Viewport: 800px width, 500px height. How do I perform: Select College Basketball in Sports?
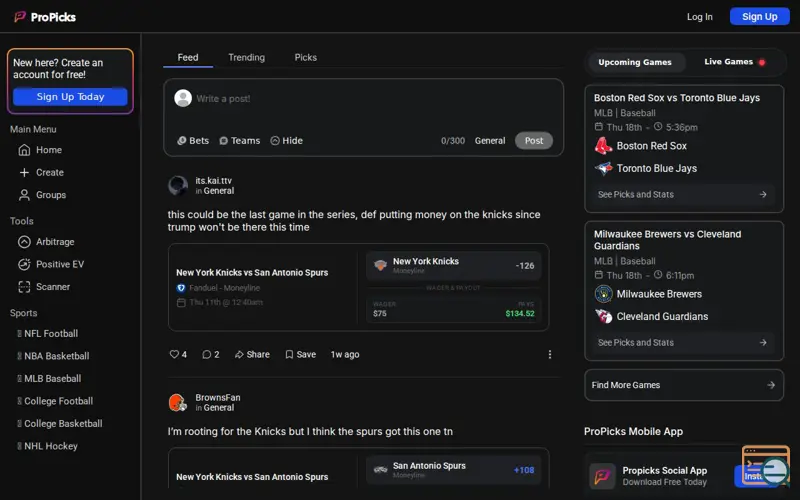click(60, 423)
